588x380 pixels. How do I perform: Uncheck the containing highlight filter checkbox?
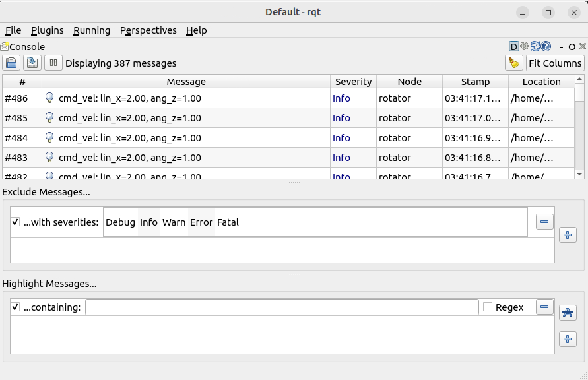16,307
